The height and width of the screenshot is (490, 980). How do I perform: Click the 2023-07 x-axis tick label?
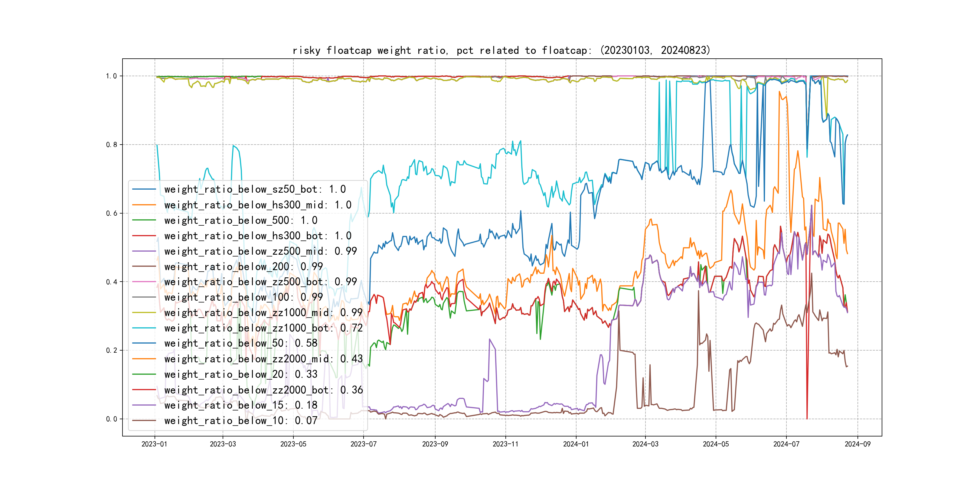coord(363,444)
